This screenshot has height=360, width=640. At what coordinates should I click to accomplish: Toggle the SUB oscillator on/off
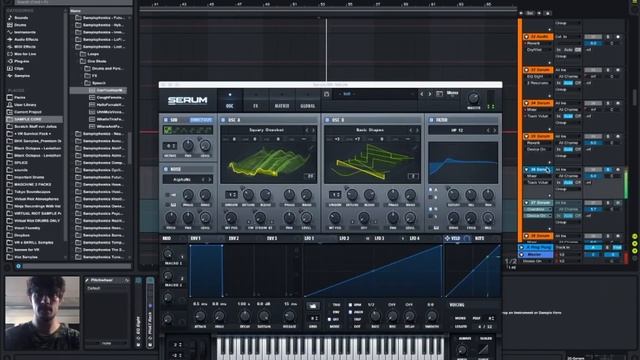(x=166, y=120)
